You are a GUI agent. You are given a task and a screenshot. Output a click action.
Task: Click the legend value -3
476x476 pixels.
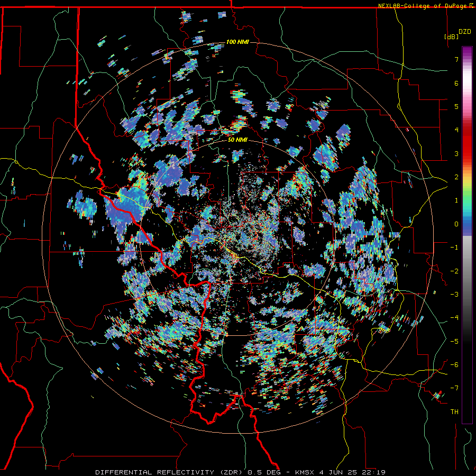(x=454, y=295)
